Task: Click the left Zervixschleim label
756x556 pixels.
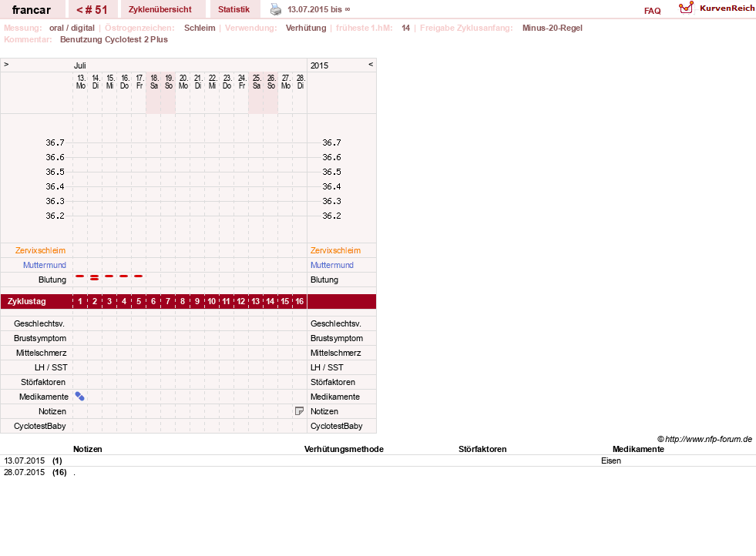Action: tap(40, 250)
